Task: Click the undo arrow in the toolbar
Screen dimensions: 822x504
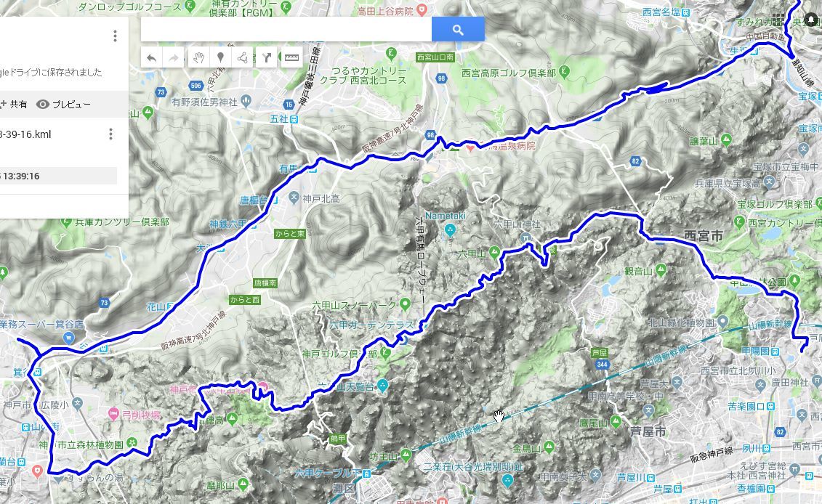Action: 151,57
